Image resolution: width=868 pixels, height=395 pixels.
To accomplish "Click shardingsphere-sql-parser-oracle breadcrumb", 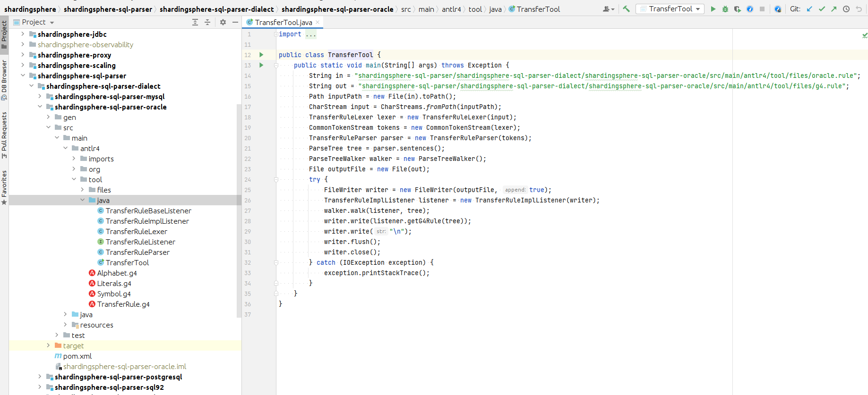I will [x=337, y=9].
